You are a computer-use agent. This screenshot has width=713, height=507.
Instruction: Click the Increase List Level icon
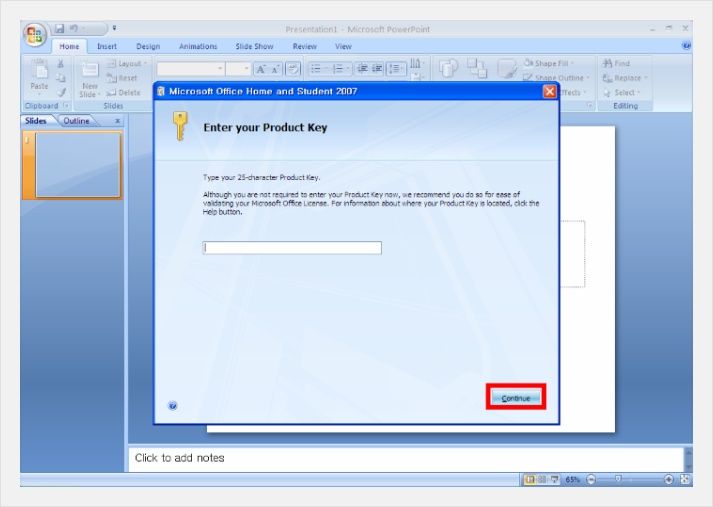[377, 69]
